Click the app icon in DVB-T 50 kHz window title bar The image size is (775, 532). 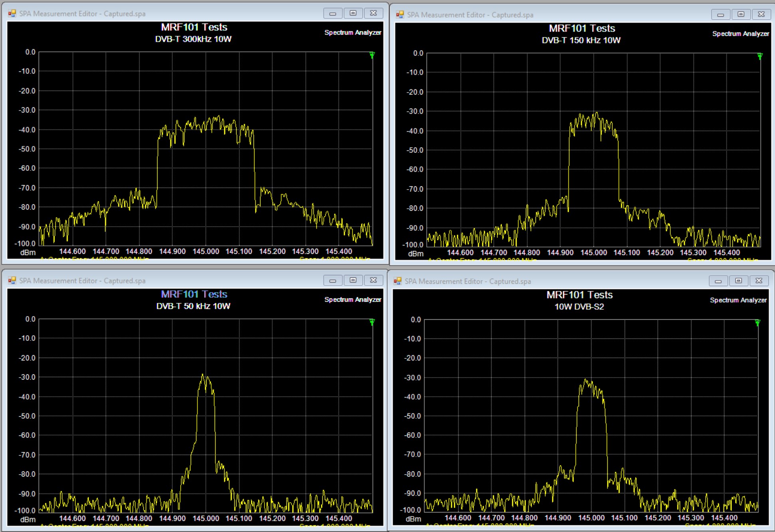pyautogui.click(x=12, y=281)
